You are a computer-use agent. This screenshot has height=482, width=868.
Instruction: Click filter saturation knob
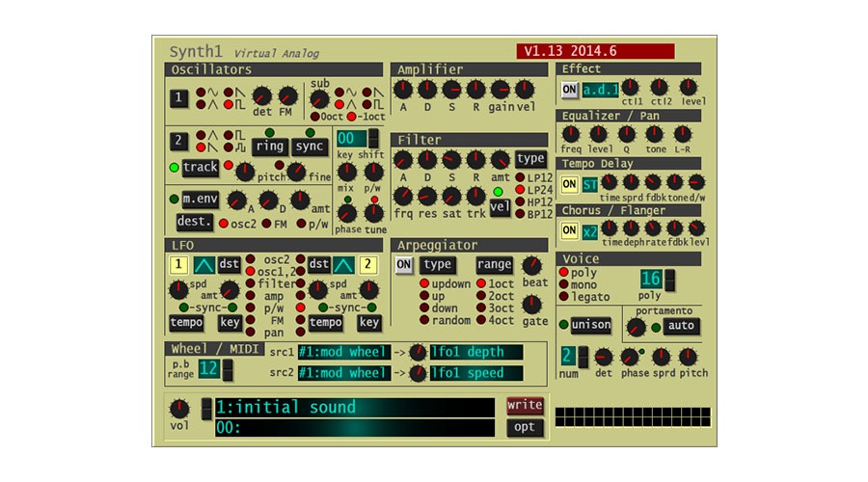click(451, 196)
